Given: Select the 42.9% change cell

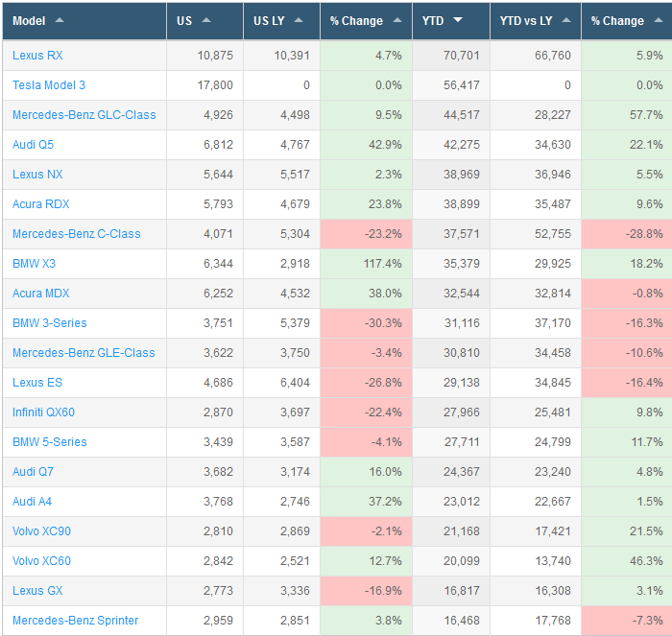Looking at the screenshot, I should tap(366, 145).
